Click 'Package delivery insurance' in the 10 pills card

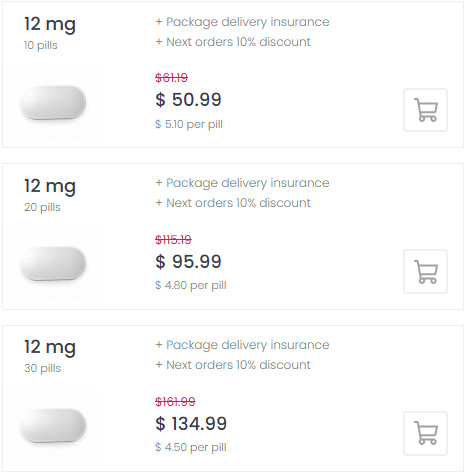pos(248,22)
